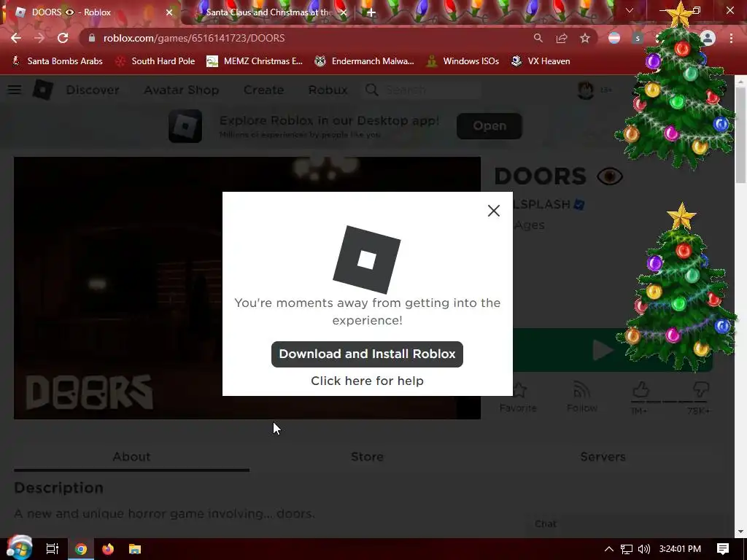Open MEMZ Christmas bookmark

click(x=255, y=61)
